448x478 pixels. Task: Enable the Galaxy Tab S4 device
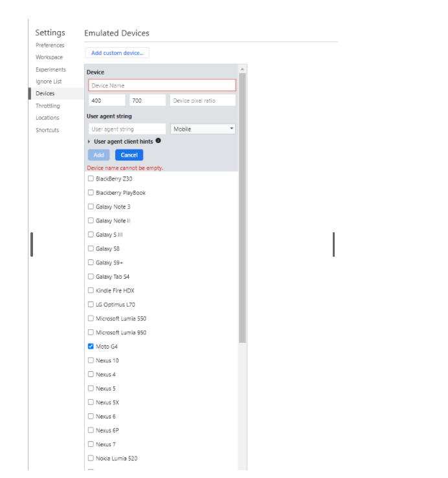click(x=91, y=276)
